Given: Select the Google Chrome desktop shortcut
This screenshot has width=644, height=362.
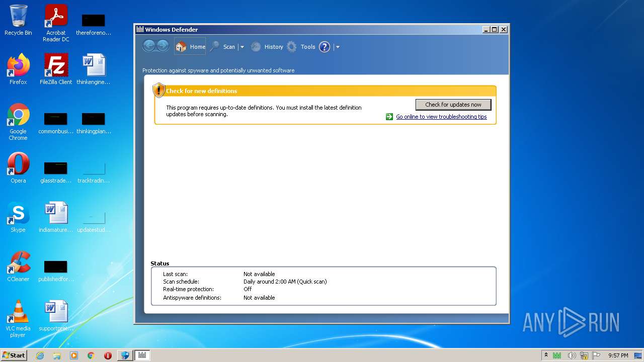Looking at the screenshot, I should click(18, 122).
